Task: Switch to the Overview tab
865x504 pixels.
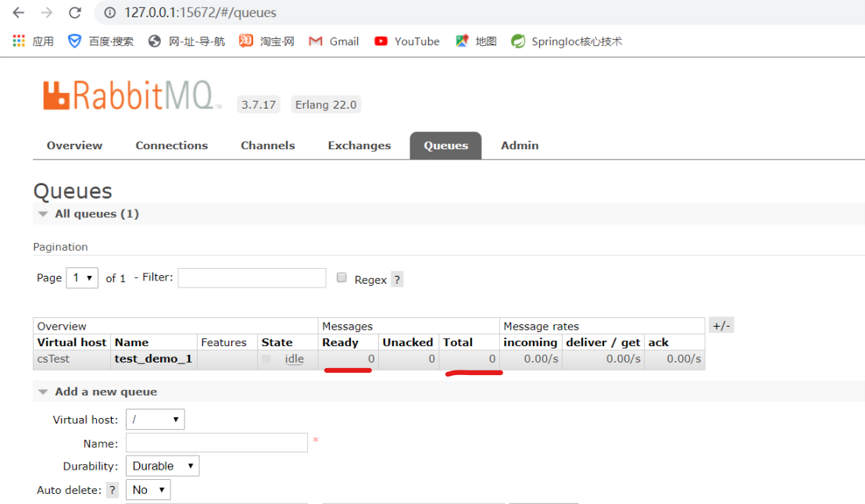Action: (x=74, y=145)
